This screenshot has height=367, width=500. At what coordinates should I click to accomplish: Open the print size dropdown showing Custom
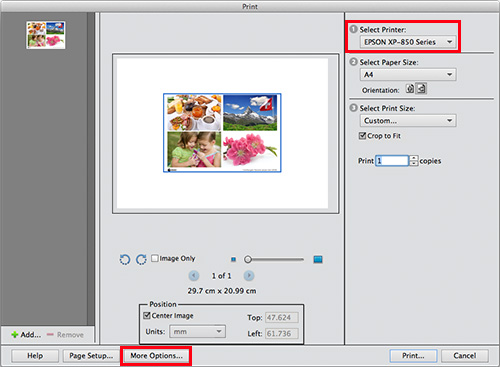[408, 120]
